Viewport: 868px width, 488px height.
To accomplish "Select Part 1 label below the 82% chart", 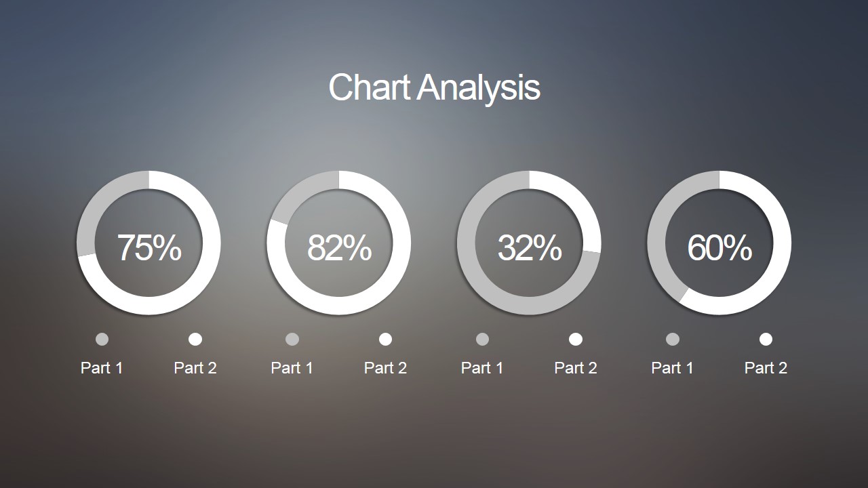I will 292,368.
